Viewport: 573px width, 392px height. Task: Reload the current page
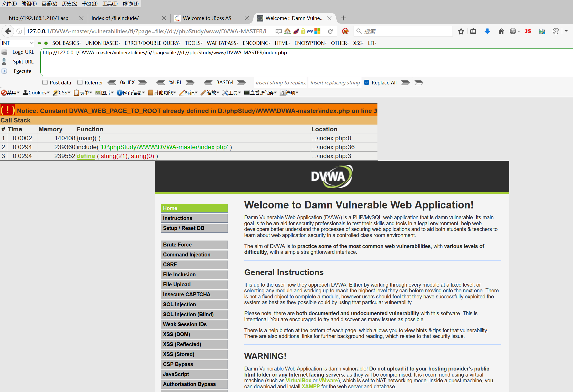330,31
